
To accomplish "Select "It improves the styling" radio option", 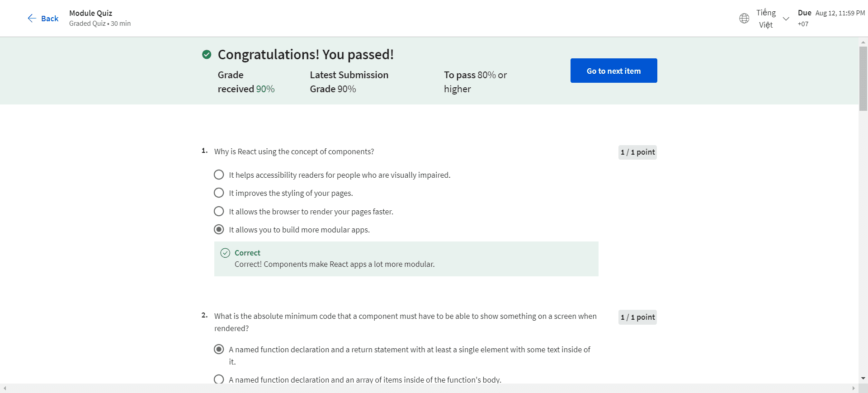I will point(219,193).
